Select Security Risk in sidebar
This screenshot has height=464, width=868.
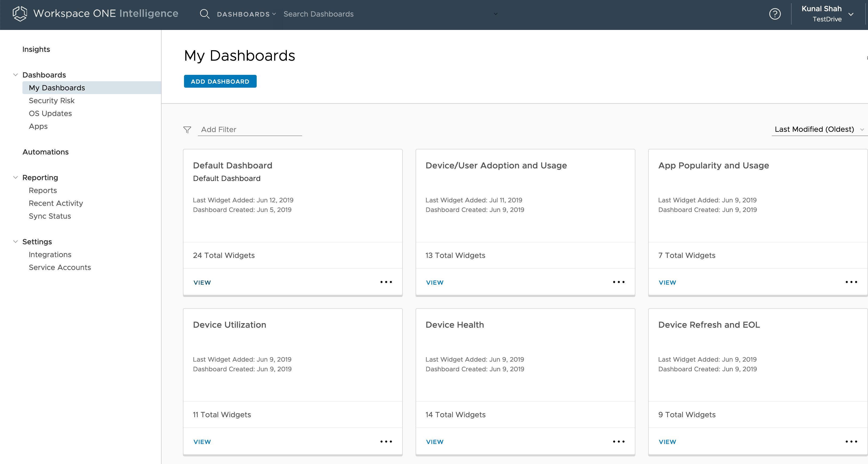52,100
